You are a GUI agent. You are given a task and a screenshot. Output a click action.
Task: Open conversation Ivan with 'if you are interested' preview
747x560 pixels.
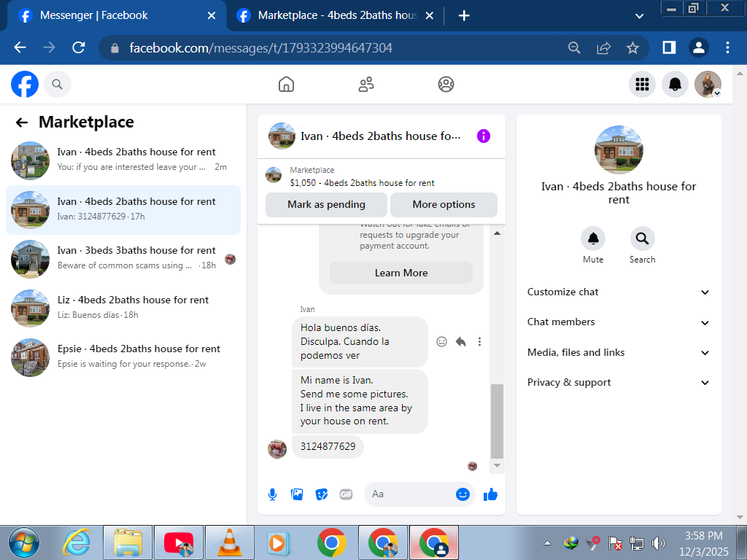pos(123,160)
